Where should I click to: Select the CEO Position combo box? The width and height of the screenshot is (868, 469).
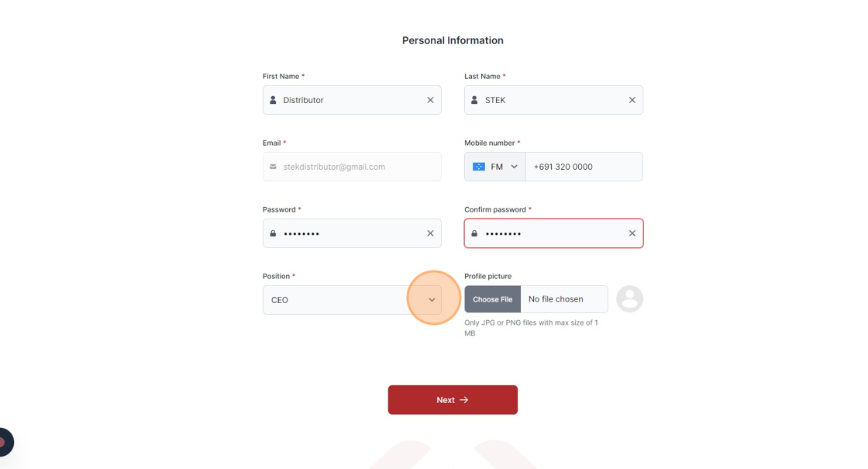pyautogui.click(x=352, y=300)
